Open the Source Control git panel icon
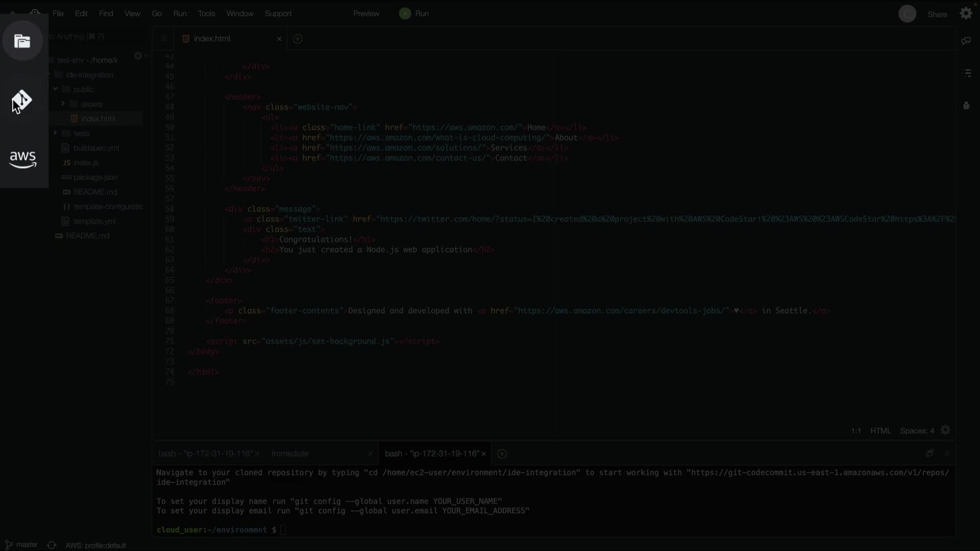 tap(22, 99)
